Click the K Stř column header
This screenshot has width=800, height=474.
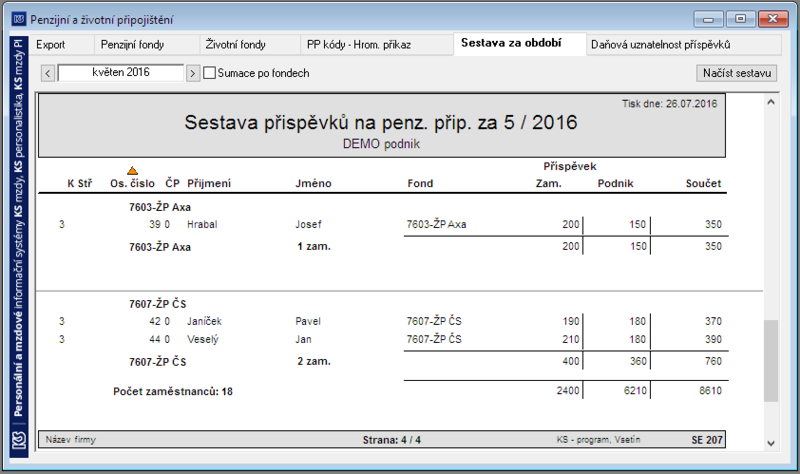(x=80, y=184)
